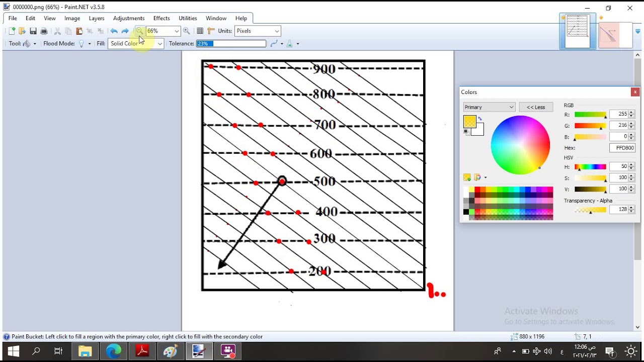Image resolution: width=644 pixels, height=362 pixels.
Task: Open the Flood Mode dropdown
Action: point(84,44)
